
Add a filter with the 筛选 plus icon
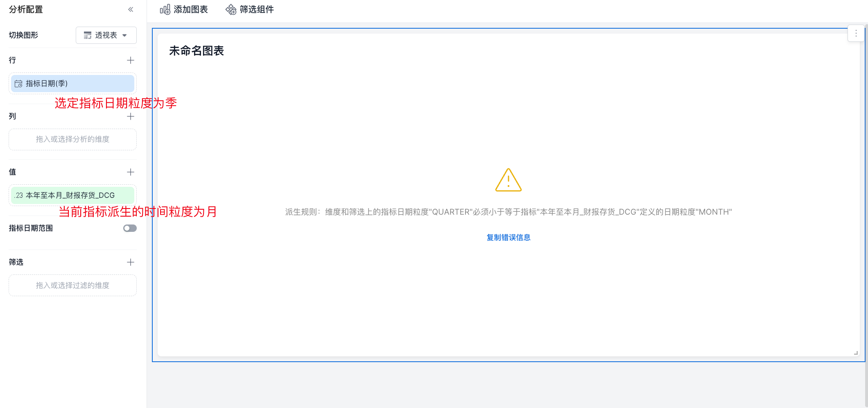(x=131, y=262)
